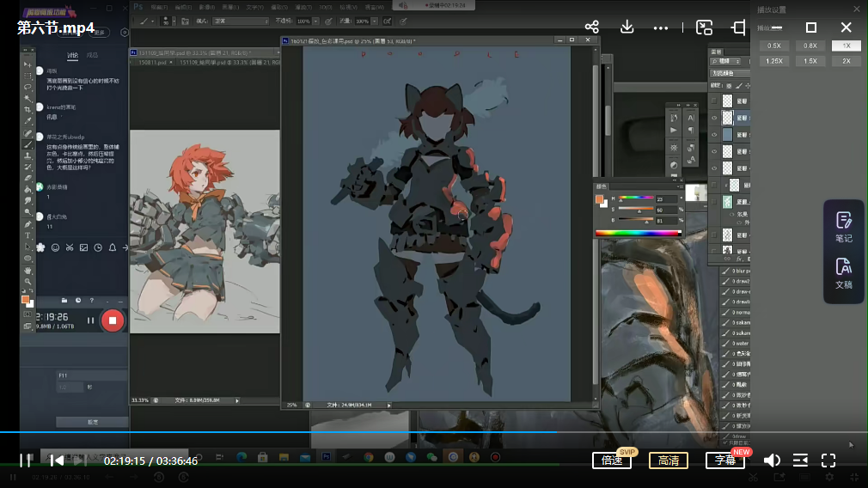Select the Brush tool in the toolbar
Screen dimensions: 868x488
(28, 144)
